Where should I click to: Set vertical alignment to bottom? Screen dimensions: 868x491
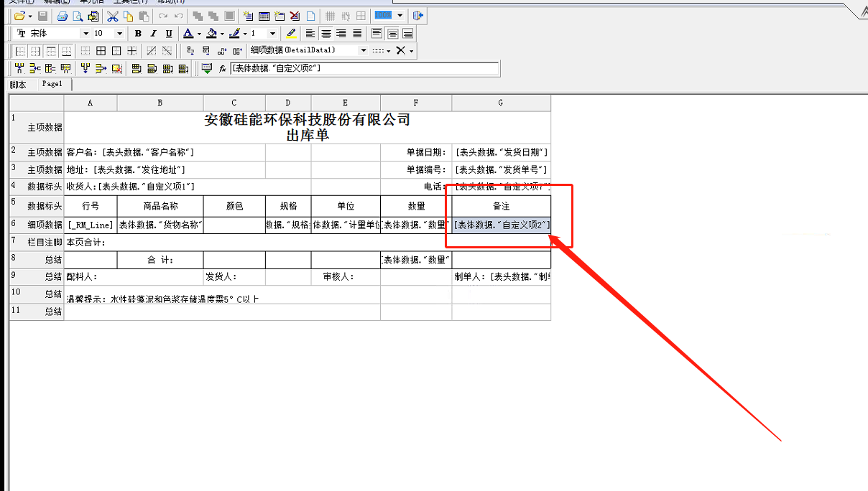coord(407,34)
